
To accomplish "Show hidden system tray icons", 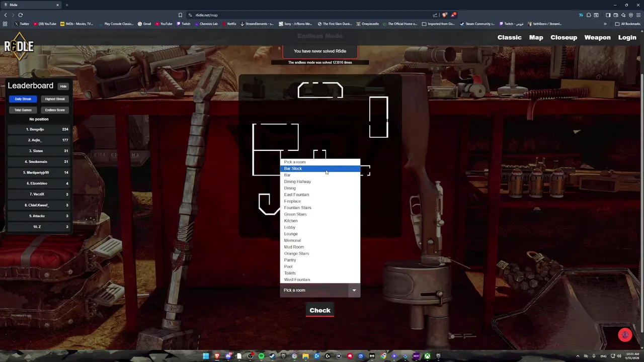I will point(578,356).
